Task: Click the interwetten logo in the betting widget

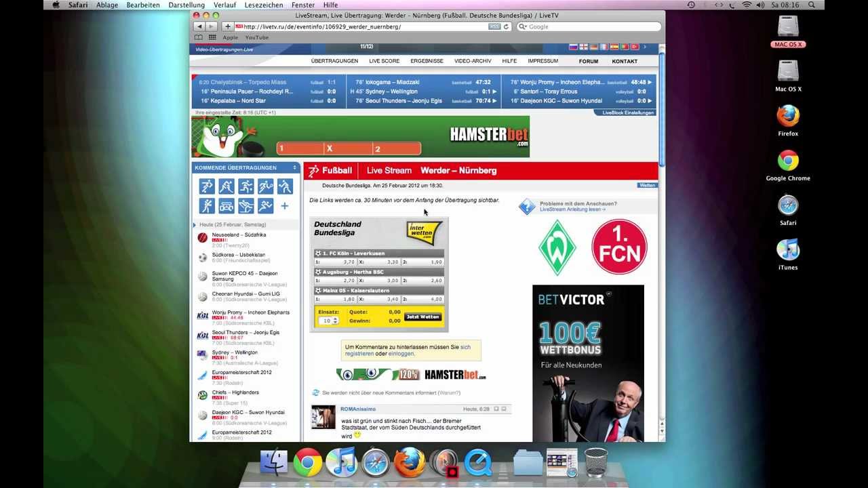Action: (x=424, y=232)
